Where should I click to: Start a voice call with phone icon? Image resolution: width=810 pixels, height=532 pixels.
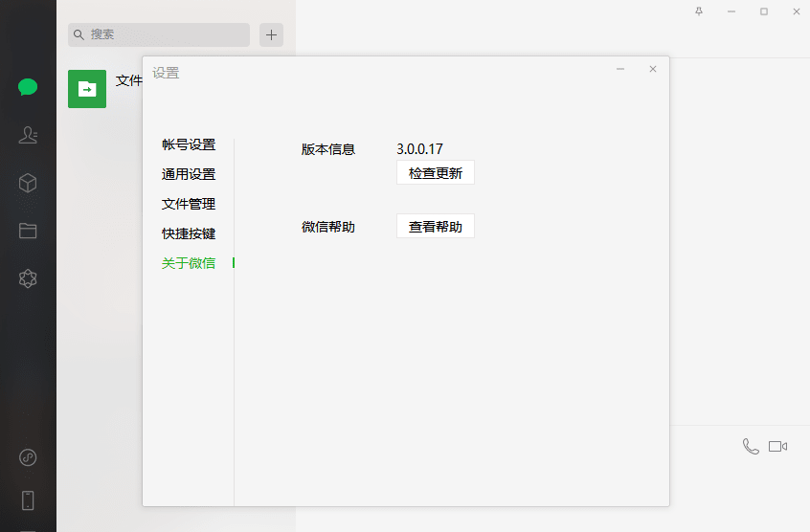coord(750,446)
